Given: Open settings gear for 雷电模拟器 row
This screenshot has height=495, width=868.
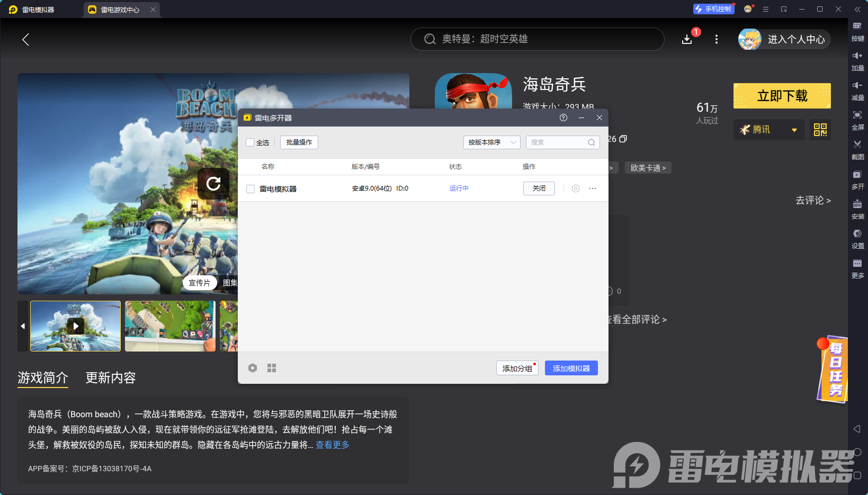Looking at the screenshot, I should pyautogui.click(x=576, y=188).
